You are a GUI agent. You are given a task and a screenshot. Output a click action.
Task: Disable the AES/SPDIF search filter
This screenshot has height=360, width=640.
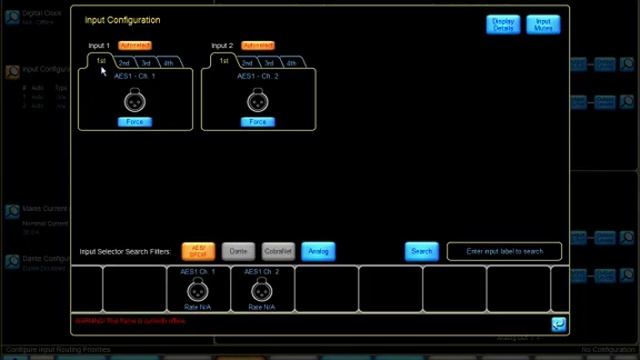click(x=198, y=251)
